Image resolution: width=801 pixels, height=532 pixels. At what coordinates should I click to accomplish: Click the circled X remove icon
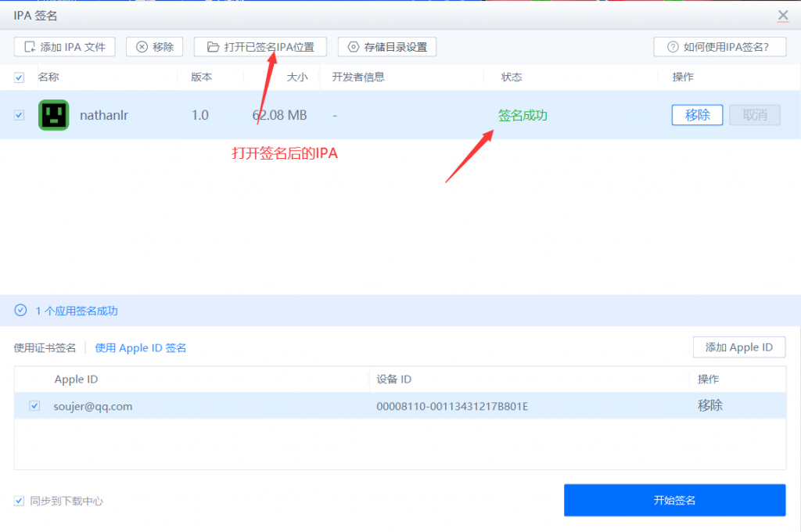(142, 47)
